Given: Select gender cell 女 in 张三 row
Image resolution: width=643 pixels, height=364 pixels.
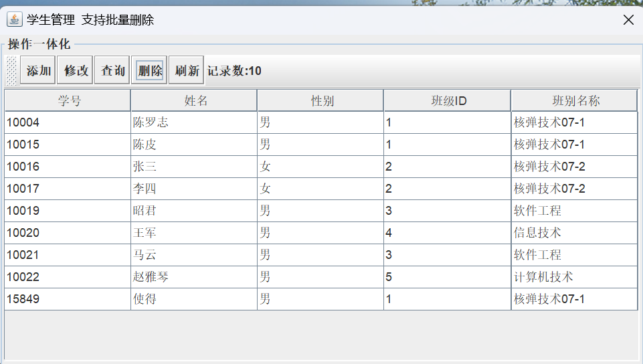Looking at the screenshot, I should (320, 167).
